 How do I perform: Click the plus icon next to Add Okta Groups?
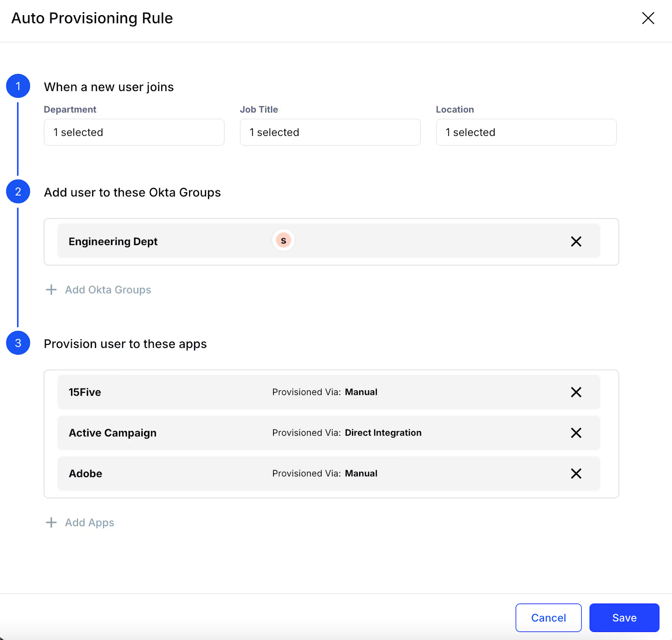click(51, 290)
